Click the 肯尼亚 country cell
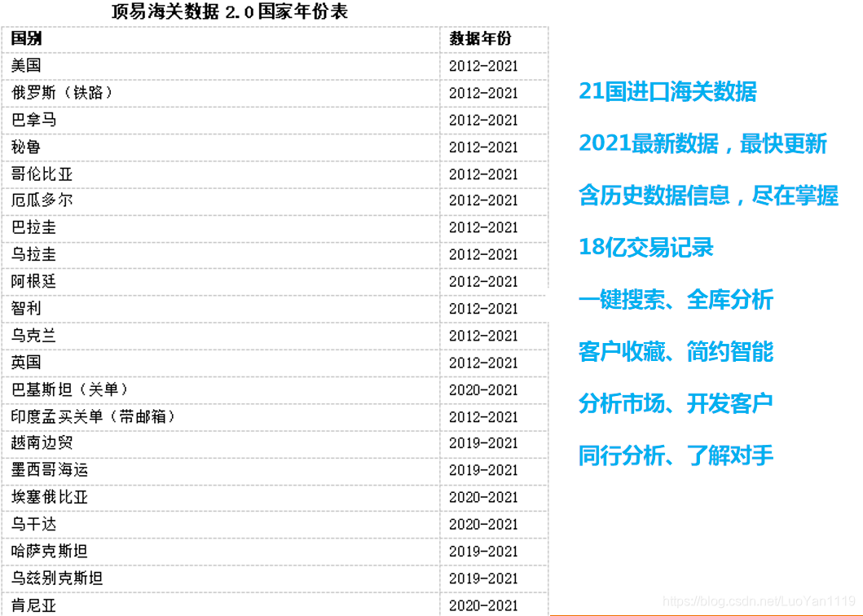The image size is (863, 616). click(x=33, y=605)
